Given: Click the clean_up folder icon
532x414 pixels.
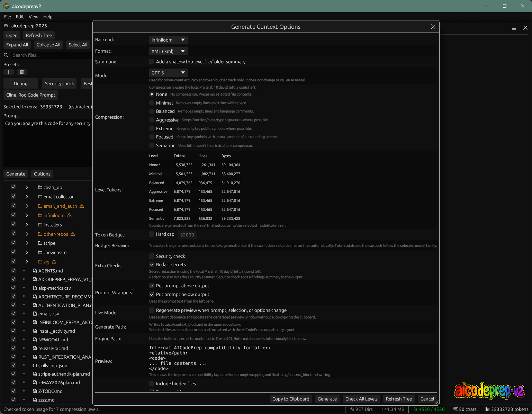Looking at the screenshot, I should (x=40, y=187).
